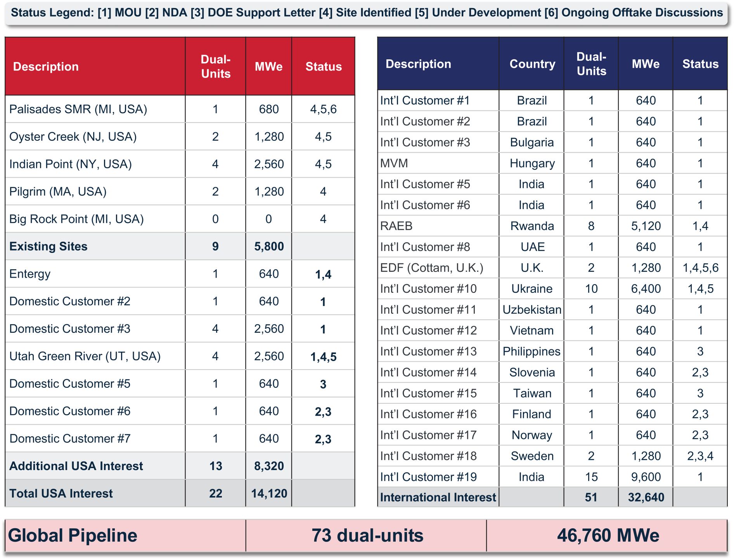Click the Status Legend banner
Viewport: 734px width, 560px height.
(x=367, y=13)
